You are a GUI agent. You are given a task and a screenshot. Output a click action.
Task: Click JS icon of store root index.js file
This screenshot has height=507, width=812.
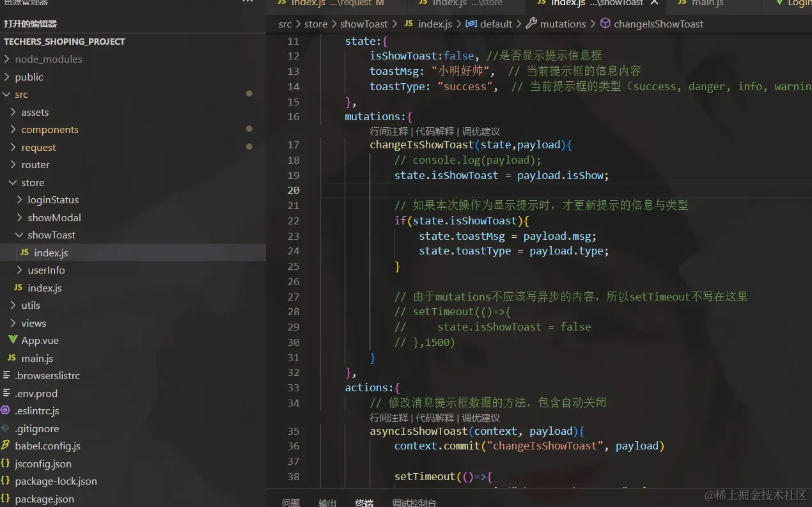(x=18, y=288)
